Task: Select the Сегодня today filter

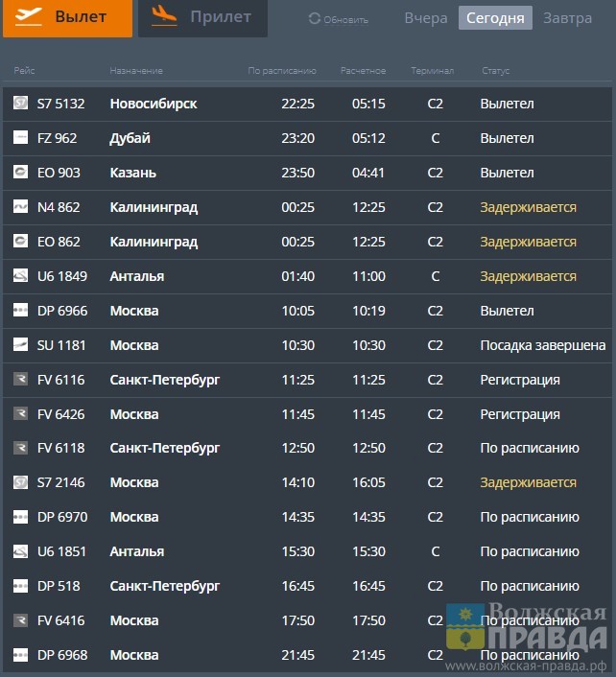Action: pos(495,18)
